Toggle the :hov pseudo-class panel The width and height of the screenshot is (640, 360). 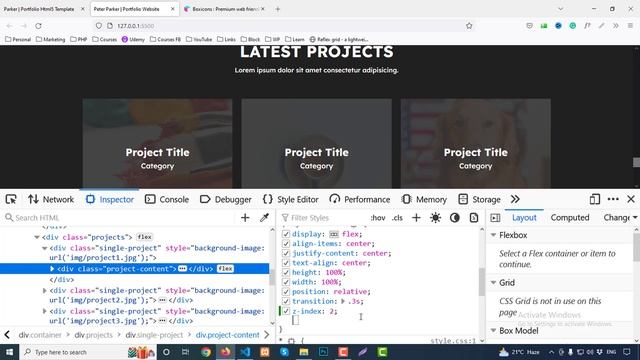[378, 218]
